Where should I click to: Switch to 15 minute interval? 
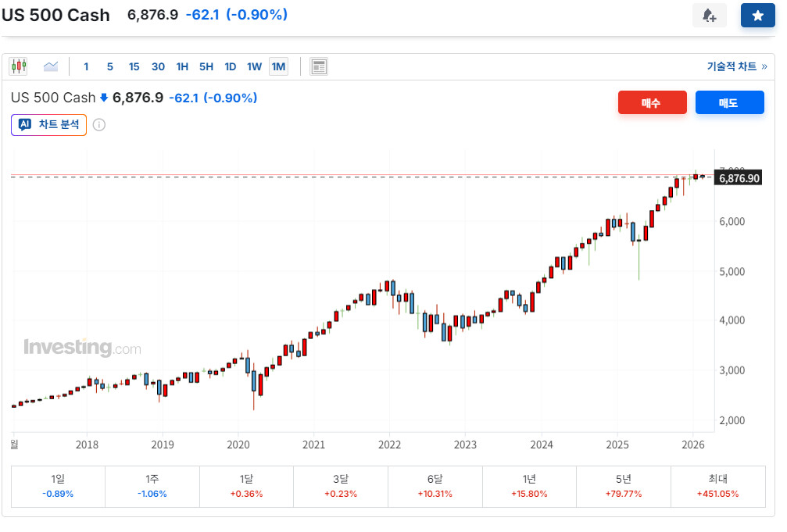[134, 66]
